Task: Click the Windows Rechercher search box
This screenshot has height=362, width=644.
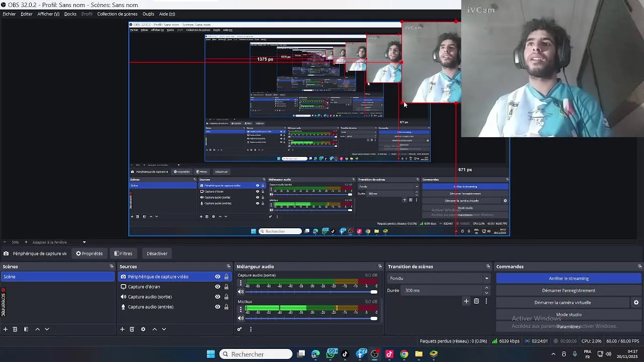Action: click(x=256, y=354)
